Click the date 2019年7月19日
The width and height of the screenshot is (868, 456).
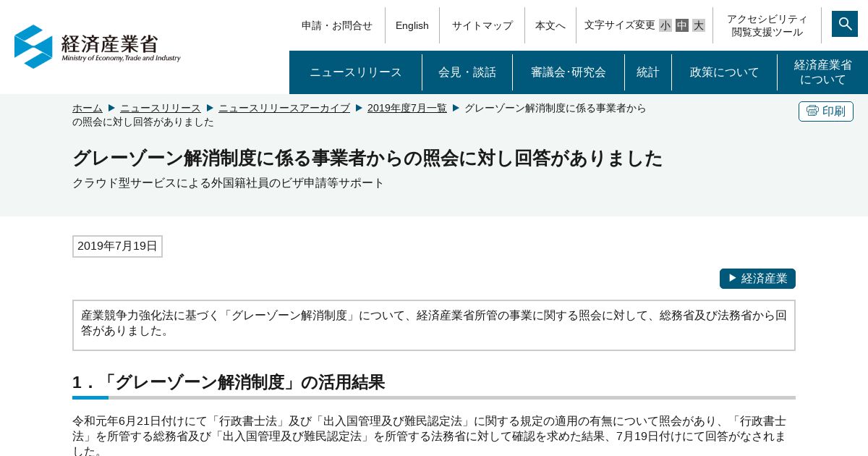pos(117,246)
